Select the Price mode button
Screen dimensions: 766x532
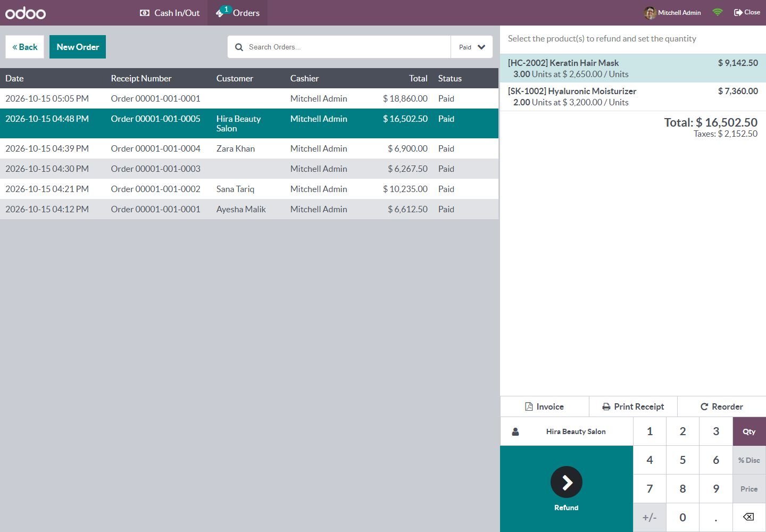[x=749, y=489]
